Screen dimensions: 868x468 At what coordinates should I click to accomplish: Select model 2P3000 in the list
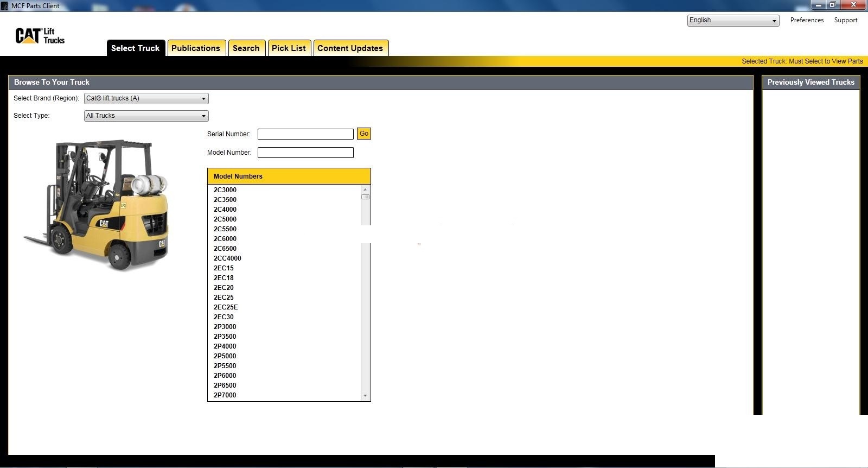pyautogui.click(x=225, y=327)
